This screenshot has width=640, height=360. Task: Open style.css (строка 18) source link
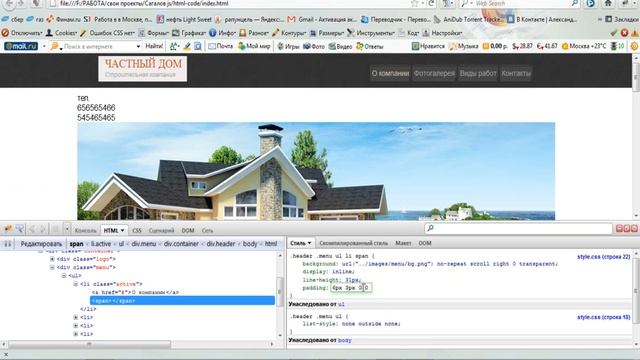click(604, 317)
